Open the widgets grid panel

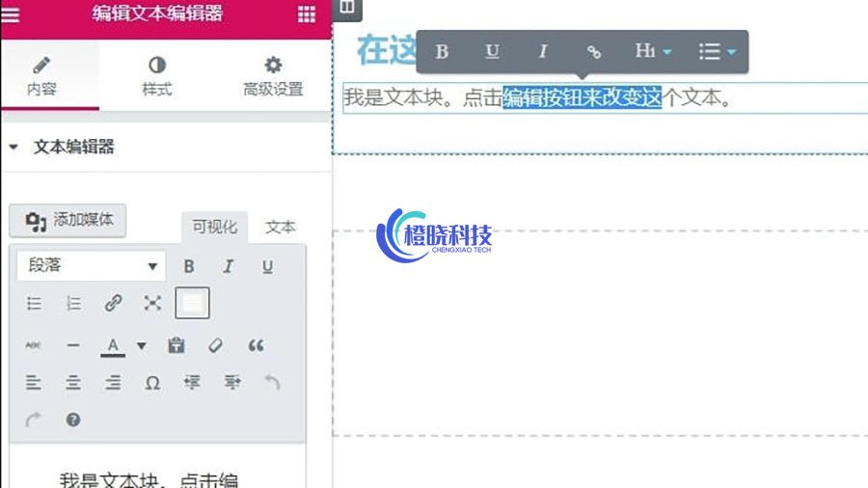click(306, 14)
